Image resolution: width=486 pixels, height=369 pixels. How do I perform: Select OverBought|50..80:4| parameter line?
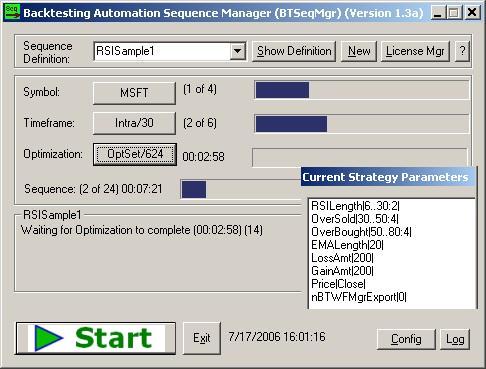361,232
